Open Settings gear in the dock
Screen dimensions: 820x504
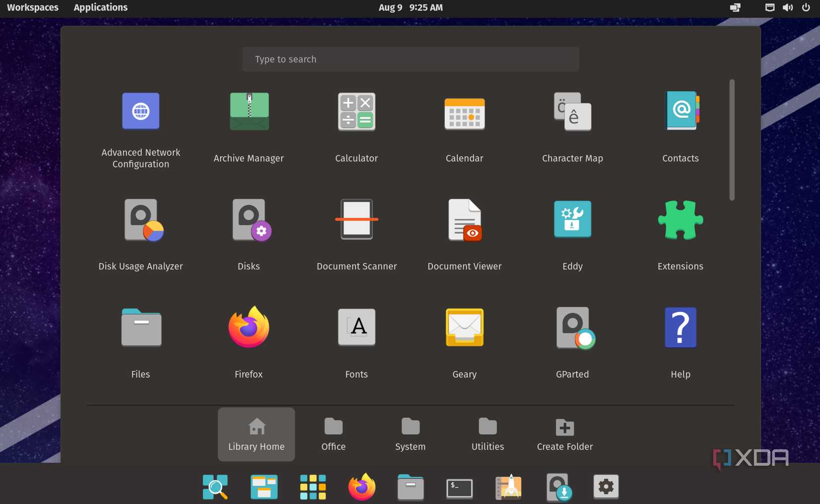tap(605, 487)
